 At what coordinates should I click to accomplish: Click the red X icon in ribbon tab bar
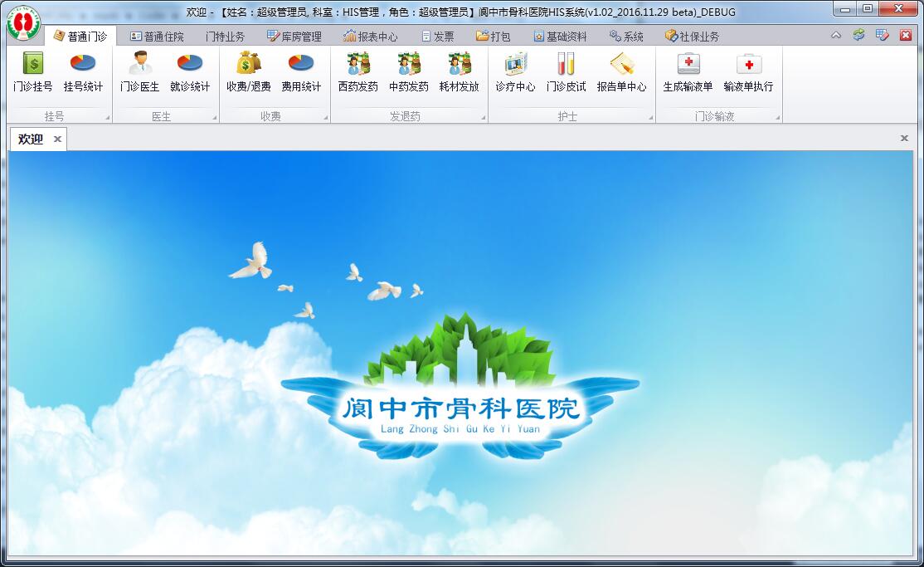click(906, 36)
